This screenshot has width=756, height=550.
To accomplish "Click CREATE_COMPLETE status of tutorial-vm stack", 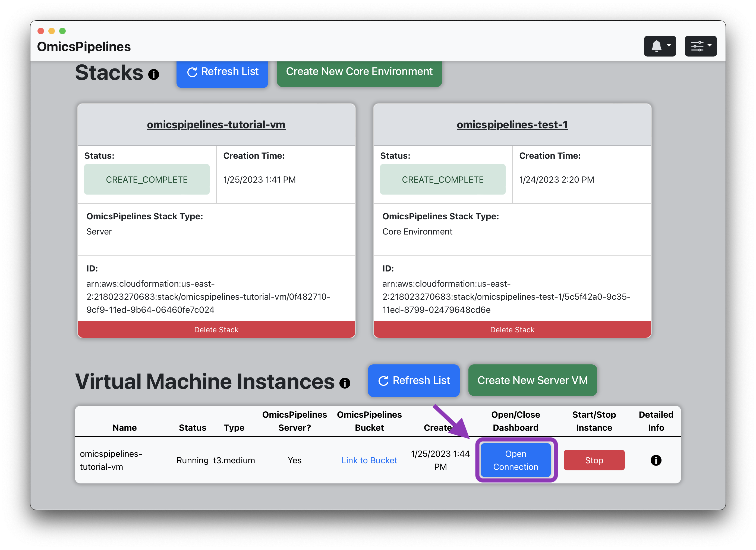I will pos(147,179).
